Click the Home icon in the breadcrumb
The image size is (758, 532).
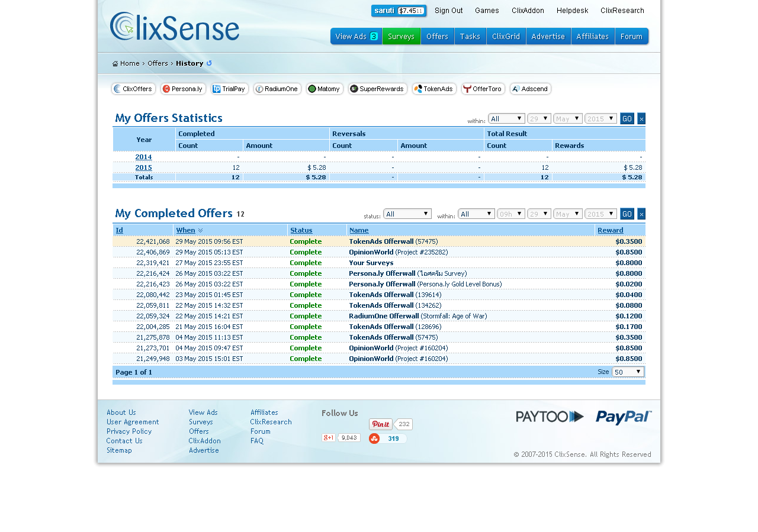(x=115, y=63)
